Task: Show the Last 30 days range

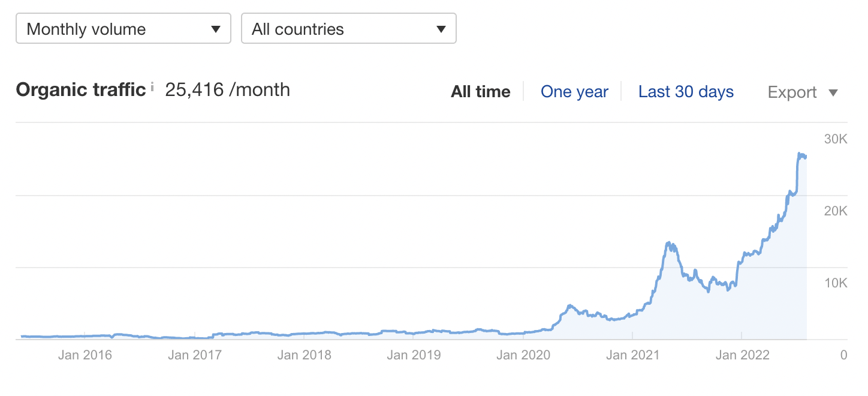Action: pos(686,92)
